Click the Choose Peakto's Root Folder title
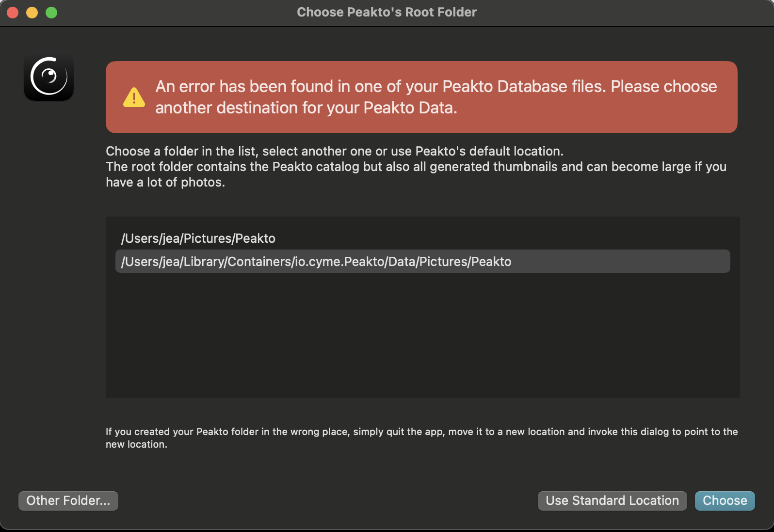Screen dimensions: 774x532 [x=387, y=12]
